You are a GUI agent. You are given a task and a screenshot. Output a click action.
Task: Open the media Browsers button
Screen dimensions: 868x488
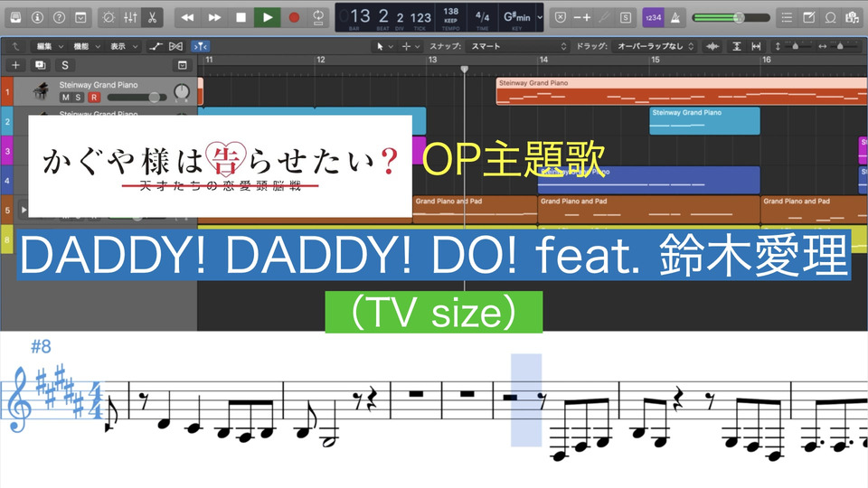coord(852,18)
